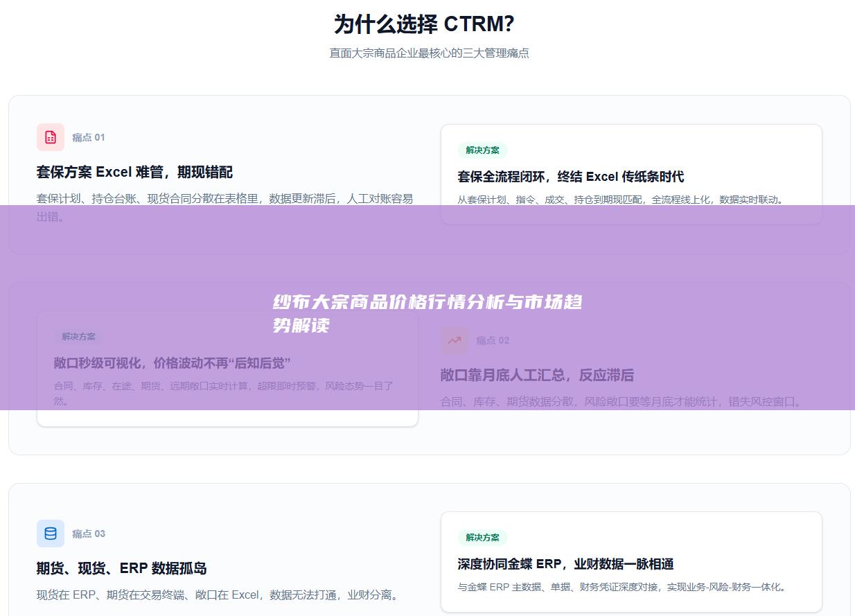Screen dimensions: 855x616
Task: Click the description starting 与金蝶 ERP 主数据
Action: (623, 587)
